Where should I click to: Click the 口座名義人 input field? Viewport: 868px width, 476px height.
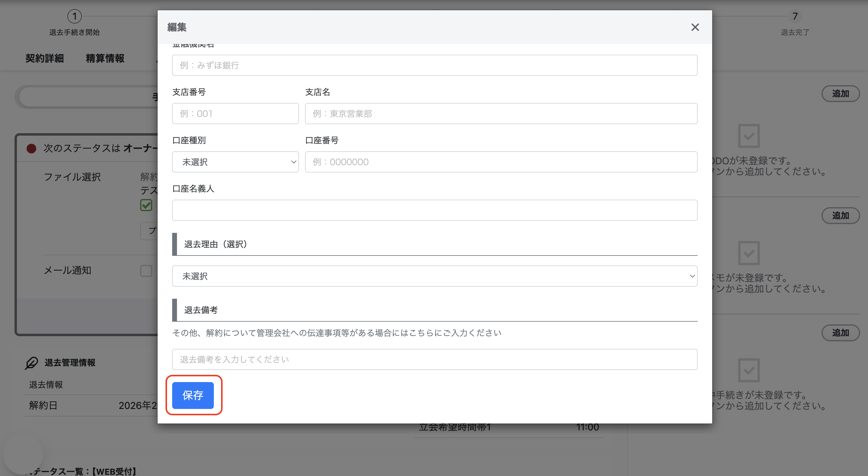pyautogui.click(x=435, y=210)
